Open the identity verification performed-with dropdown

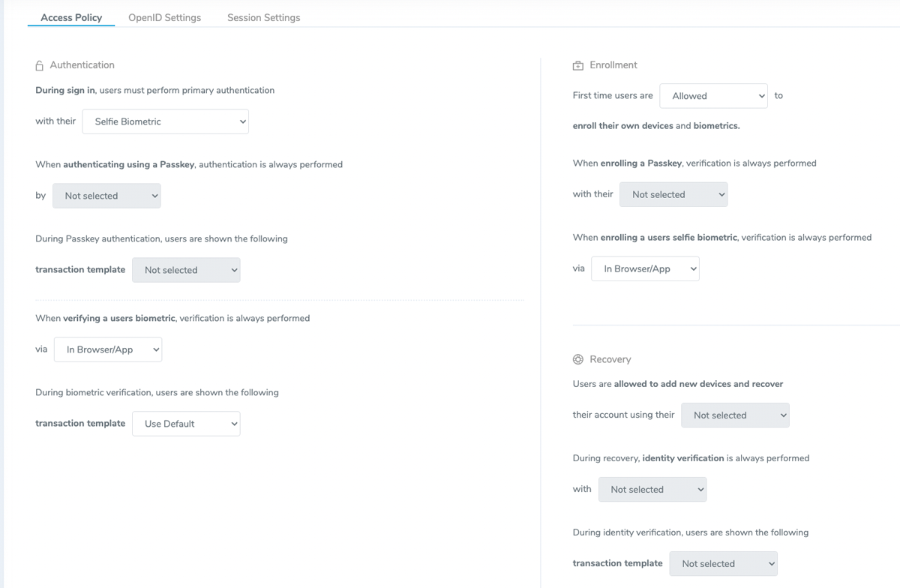pos(652,489)
